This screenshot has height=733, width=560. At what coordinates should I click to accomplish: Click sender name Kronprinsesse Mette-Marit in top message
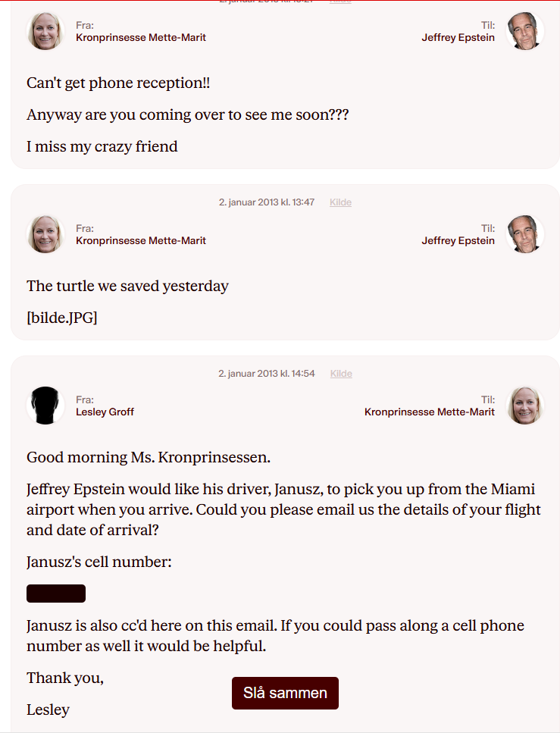(141, 38)
